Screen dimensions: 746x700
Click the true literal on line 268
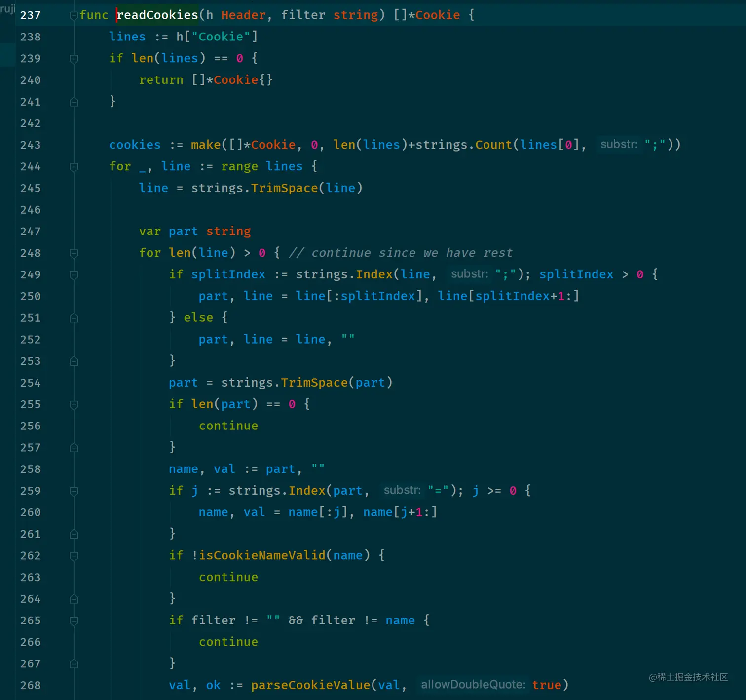coord(547,685)
